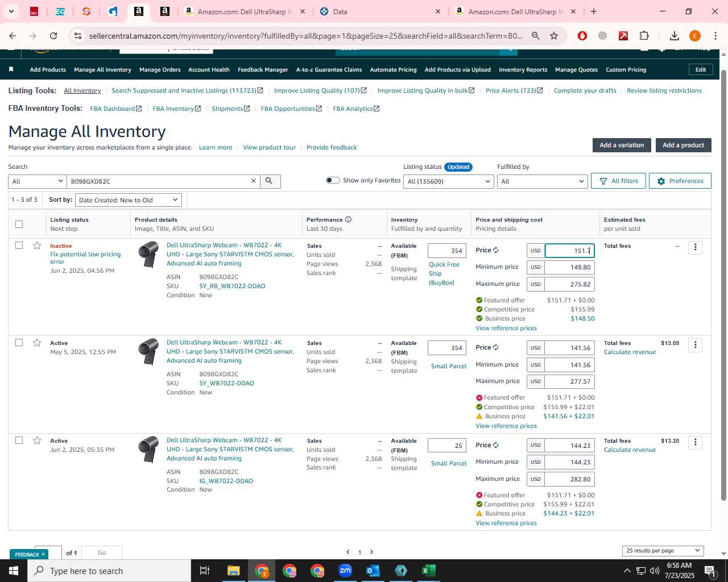Bookmark this page with the star icon
Viewport: 728px width, 582px height.
pos(554,36)
